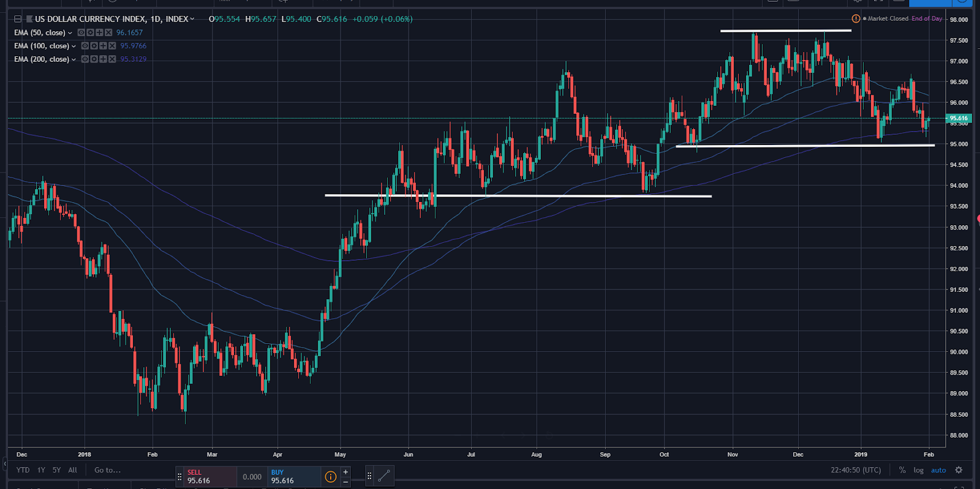Remove EMA 200 indicator with X icon
980x489 pixels.
(113, 59)
